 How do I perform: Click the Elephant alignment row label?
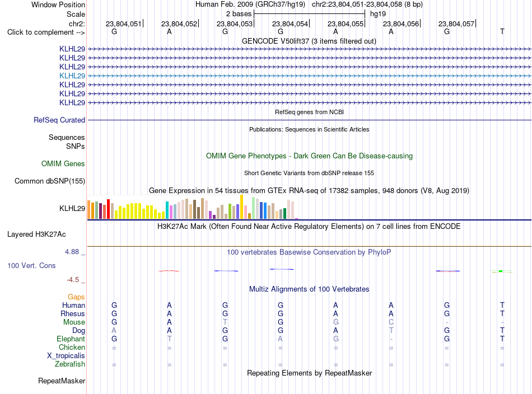click(71, 339)
